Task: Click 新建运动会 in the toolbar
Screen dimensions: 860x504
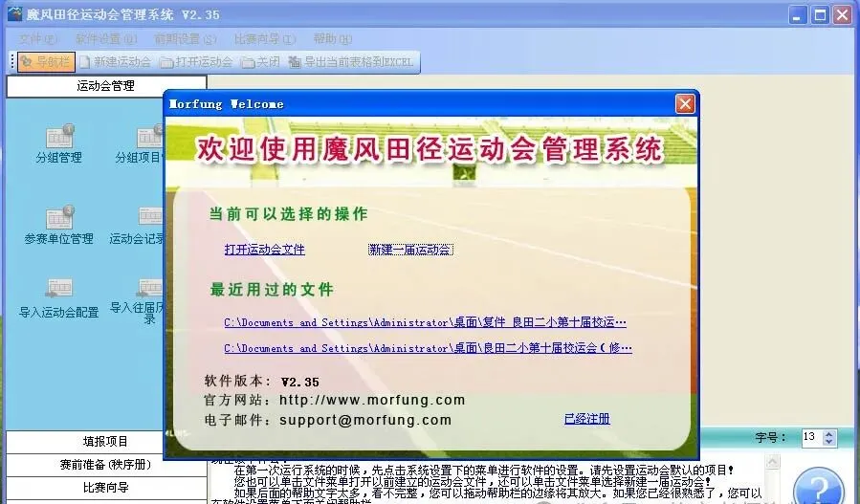Action: (x=115, y=62)
